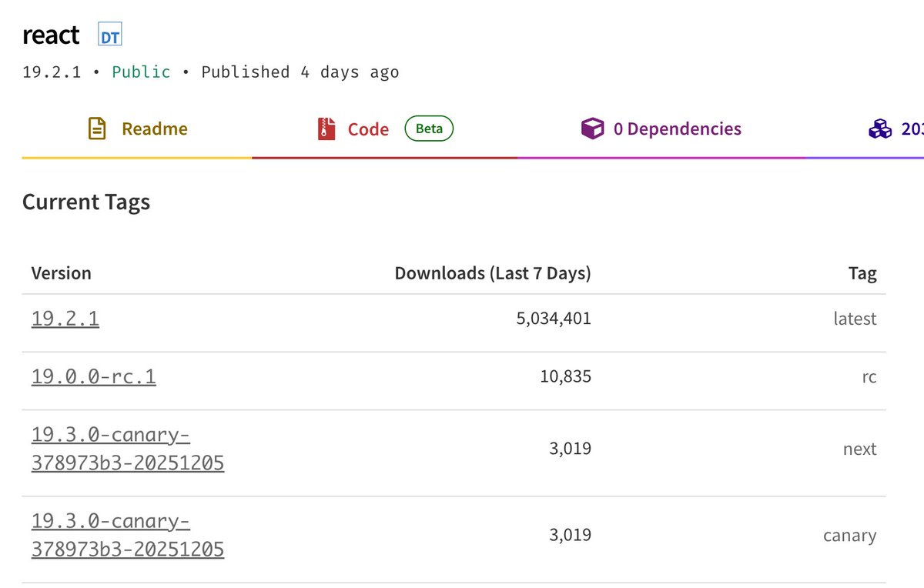Open version 19.2.1 link

click(65, 319)
